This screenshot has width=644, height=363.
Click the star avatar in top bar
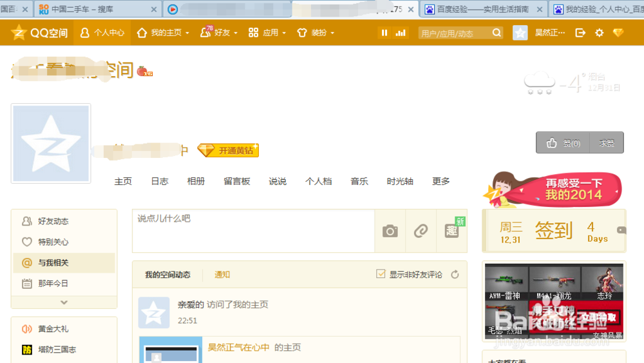tap(520, 32)
